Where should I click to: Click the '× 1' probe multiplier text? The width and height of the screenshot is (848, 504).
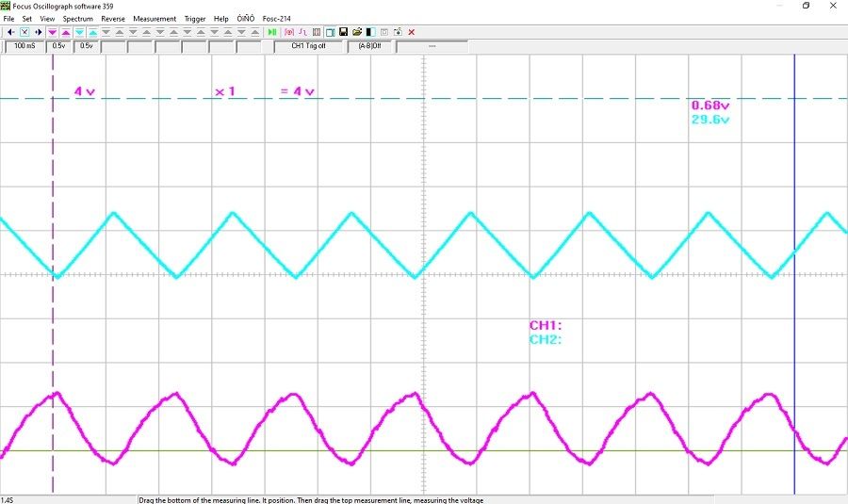coord(225,91)
